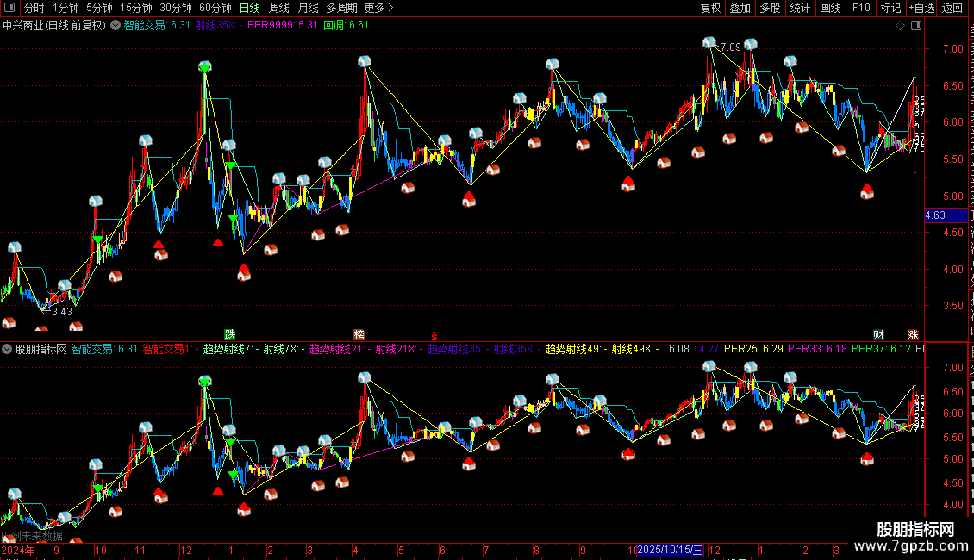This screenshot has width=974, height=560.
Task: Open main chart indicator dropdown circle icon
Action: [116, 26]
